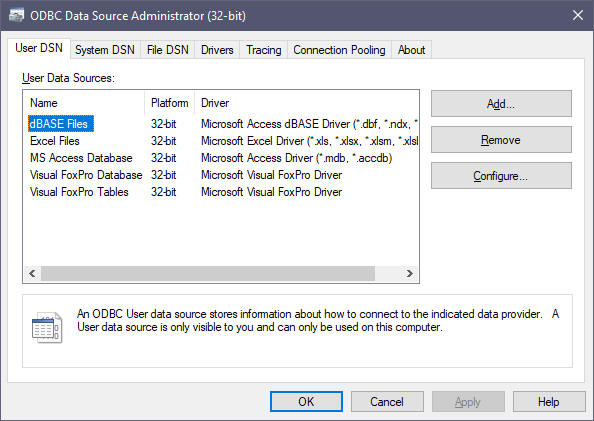The image size is (594, 421).
Task: Open the Tracing tab
Action: [264, 50]
